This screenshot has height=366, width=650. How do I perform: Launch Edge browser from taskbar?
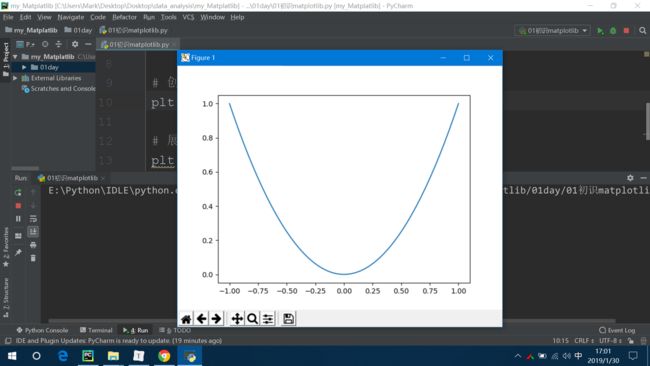point(63,356)
